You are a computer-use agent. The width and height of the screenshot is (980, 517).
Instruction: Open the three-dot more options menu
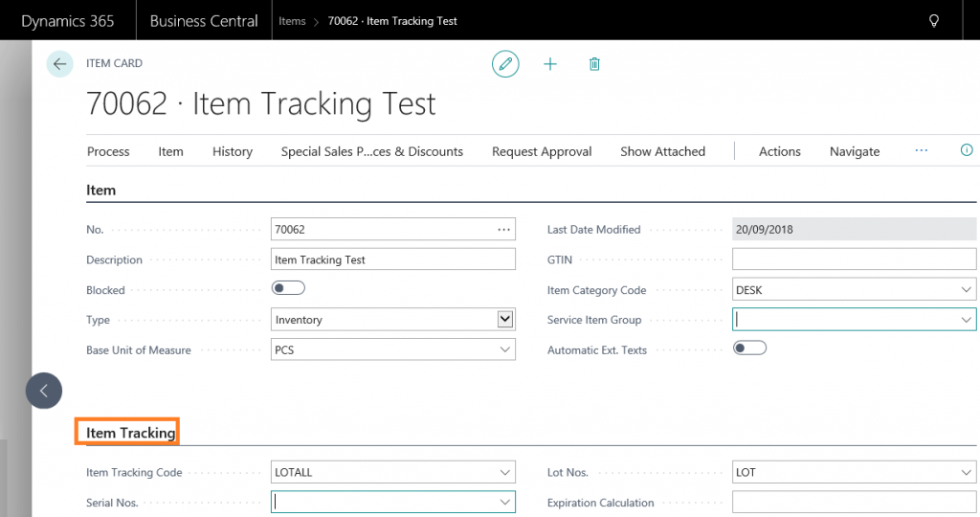click(921, 150)
